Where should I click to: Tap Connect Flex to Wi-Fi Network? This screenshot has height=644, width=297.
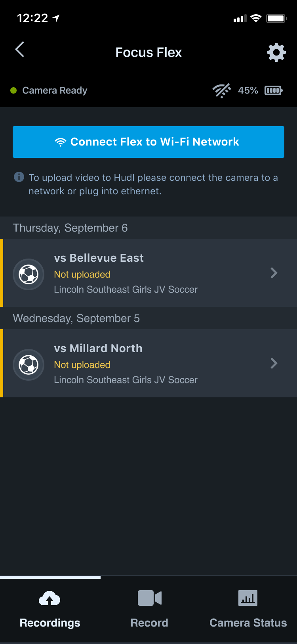[x=148, y=142]
